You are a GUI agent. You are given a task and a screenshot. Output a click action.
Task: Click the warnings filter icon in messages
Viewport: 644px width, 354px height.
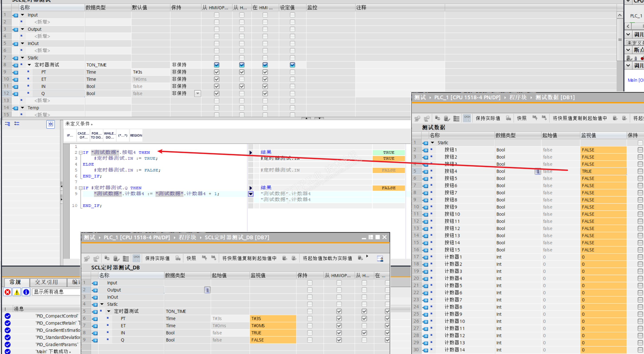[17, 292]
